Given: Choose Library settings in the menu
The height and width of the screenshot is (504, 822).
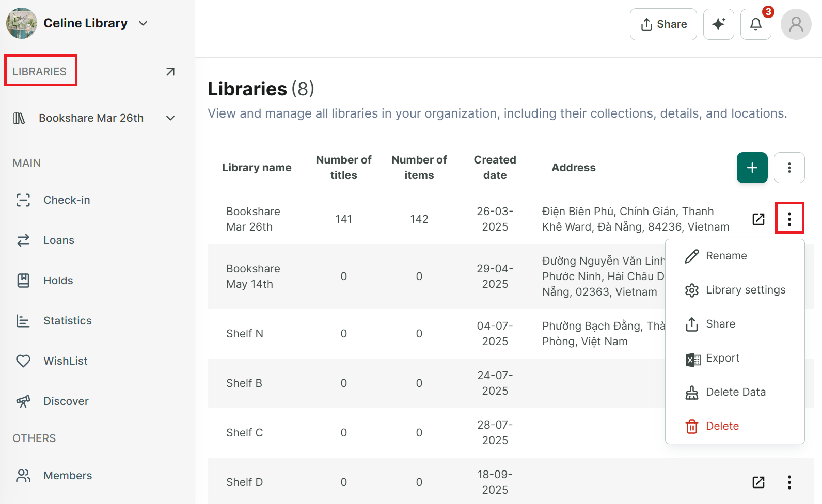Looking at the screenshot, I should 735,290.
